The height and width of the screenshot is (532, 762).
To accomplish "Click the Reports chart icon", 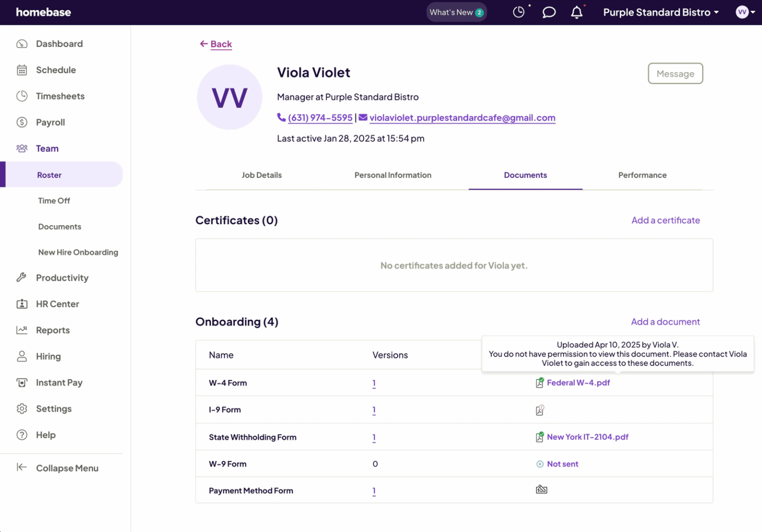I will click(22, 330).
